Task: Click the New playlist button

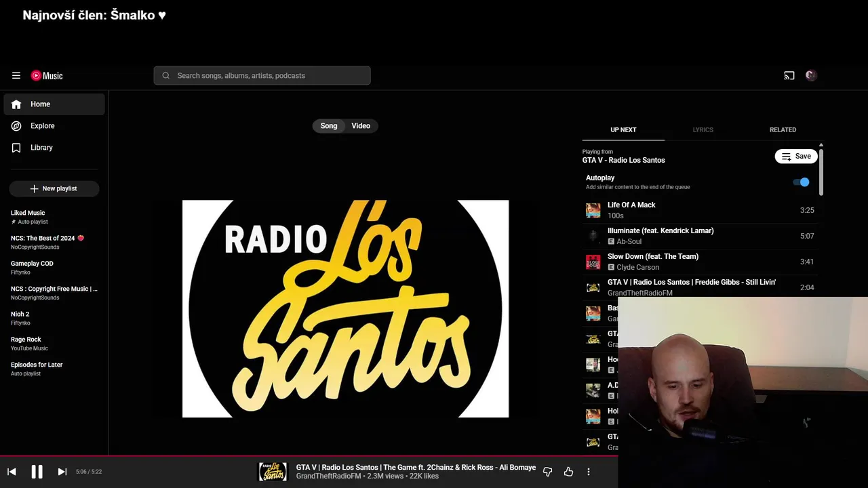Action: [54, 188]
